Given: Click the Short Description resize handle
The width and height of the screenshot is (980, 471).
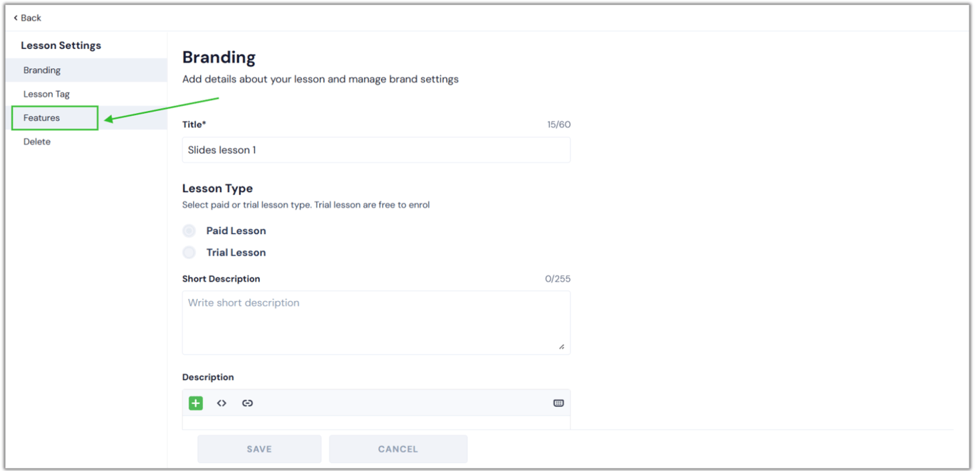Looking at the screenshot, I should tap(561, 346).
